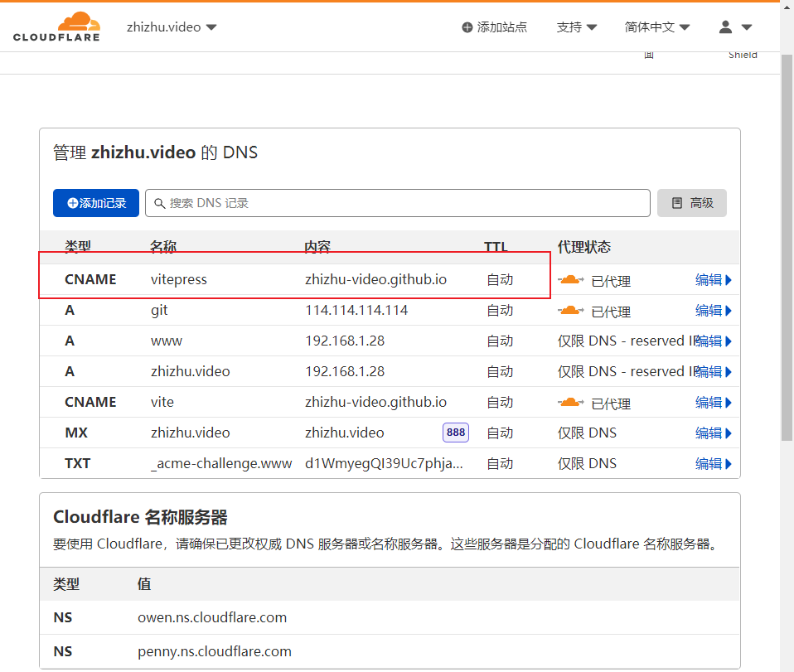
Task: Expand edit arrow for vitepress CNAME record
Action: (x=729, y=280)
